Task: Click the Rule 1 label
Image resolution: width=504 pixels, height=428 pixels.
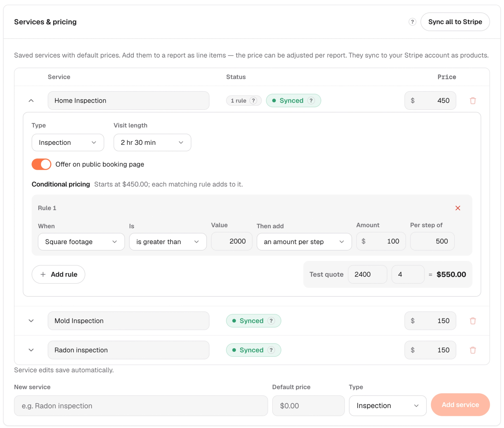Action: pyautogui.click(x=47, y=208)
